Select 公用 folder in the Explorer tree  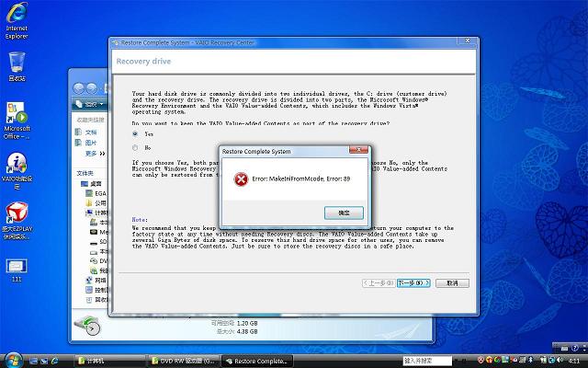(x=96, y=203)
